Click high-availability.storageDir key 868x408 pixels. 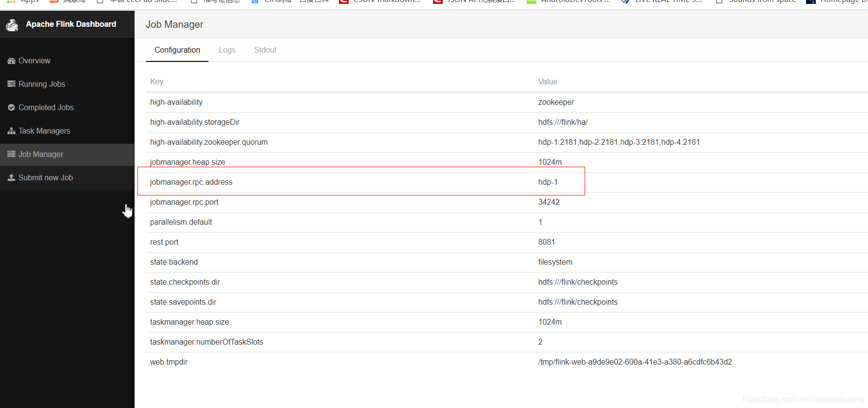pos(195,122)
